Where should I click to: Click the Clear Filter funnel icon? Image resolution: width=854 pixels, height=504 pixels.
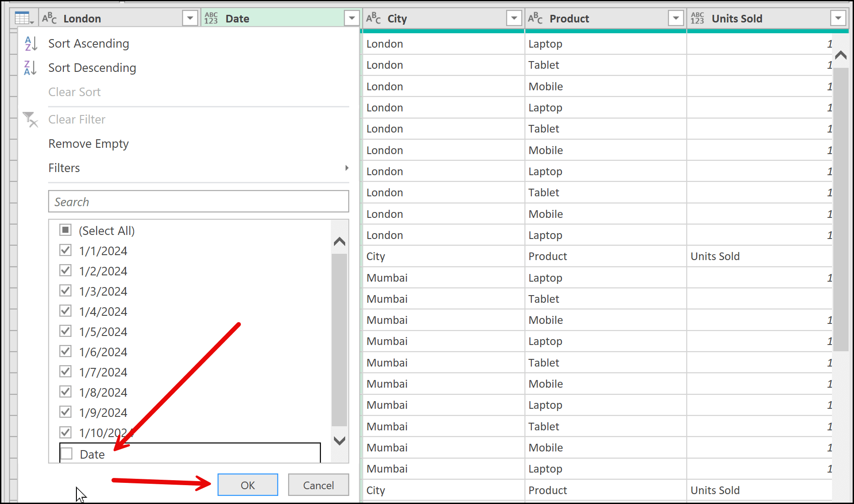click(x=31, y=119)
